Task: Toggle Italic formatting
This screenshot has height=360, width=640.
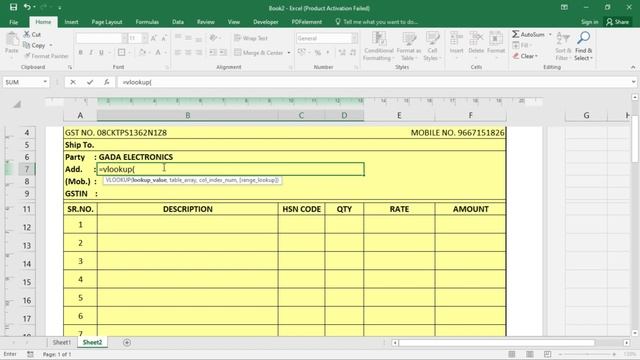Action: pos(91,52)
